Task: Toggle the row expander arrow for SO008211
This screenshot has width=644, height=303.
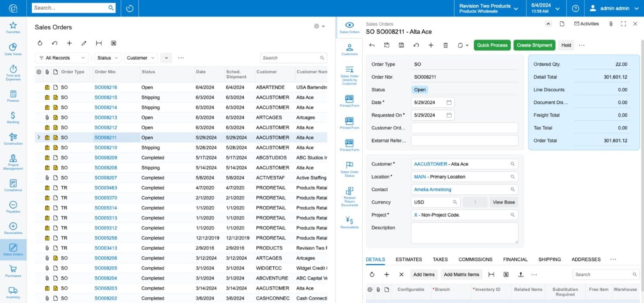Action: 39,137
